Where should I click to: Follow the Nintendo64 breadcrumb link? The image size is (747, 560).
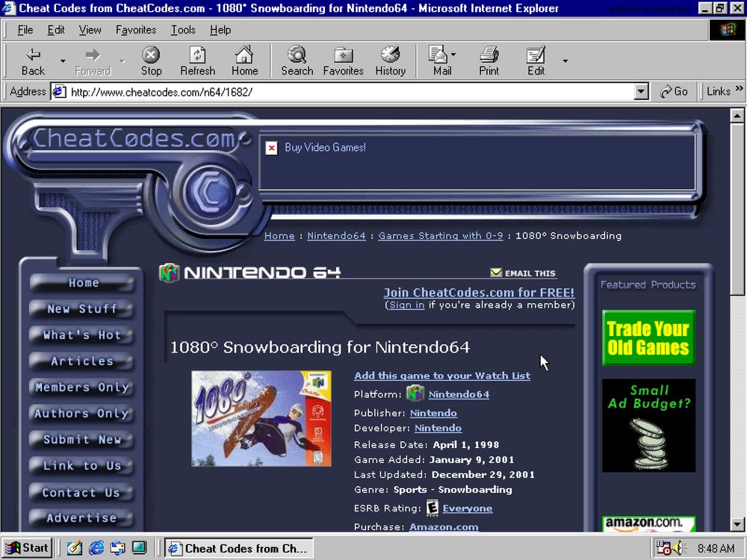point(336,236)
